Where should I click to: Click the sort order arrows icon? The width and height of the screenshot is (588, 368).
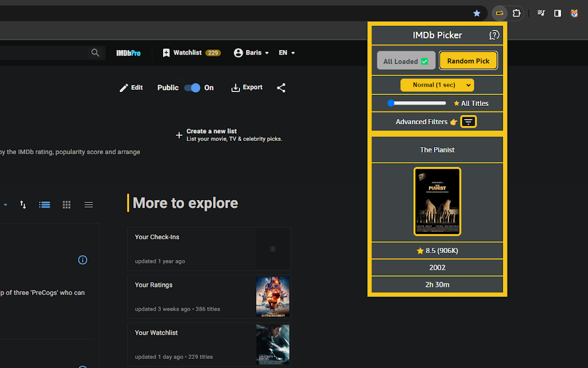[x=23, y=204]
